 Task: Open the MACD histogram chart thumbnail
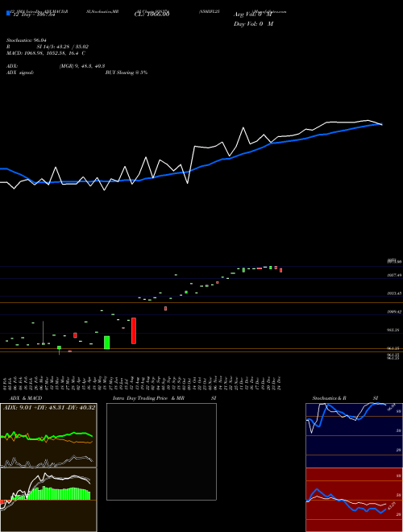(x=48, y=500)
